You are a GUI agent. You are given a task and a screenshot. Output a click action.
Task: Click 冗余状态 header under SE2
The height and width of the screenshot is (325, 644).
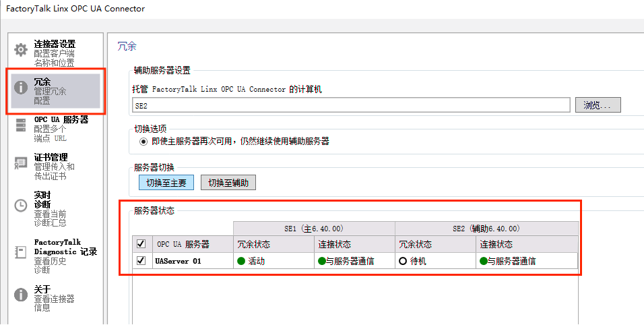435,245
